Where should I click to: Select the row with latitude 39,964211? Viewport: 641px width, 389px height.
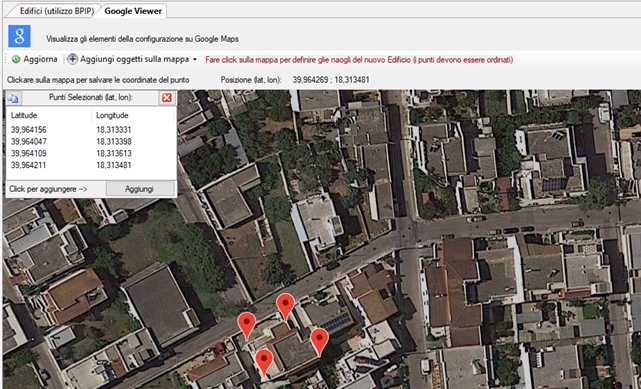point(91,165)
